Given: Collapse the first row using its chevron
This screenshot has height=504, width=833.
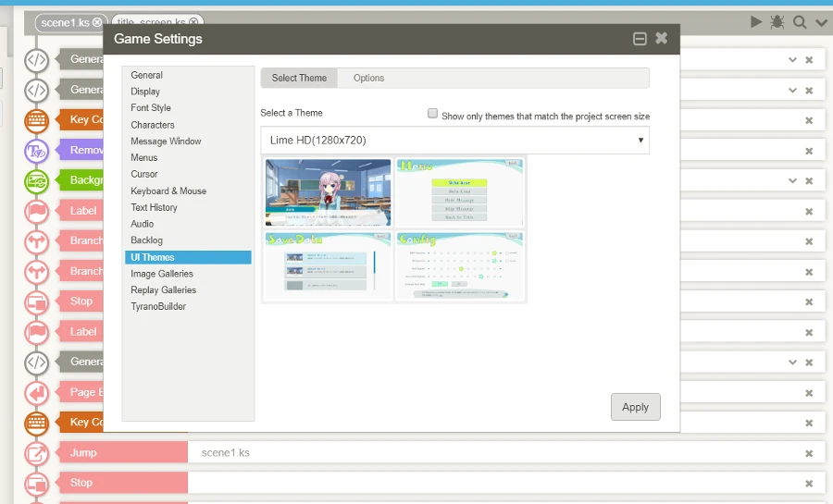Looking at the screenshot, I should click(x=792, y=60).
